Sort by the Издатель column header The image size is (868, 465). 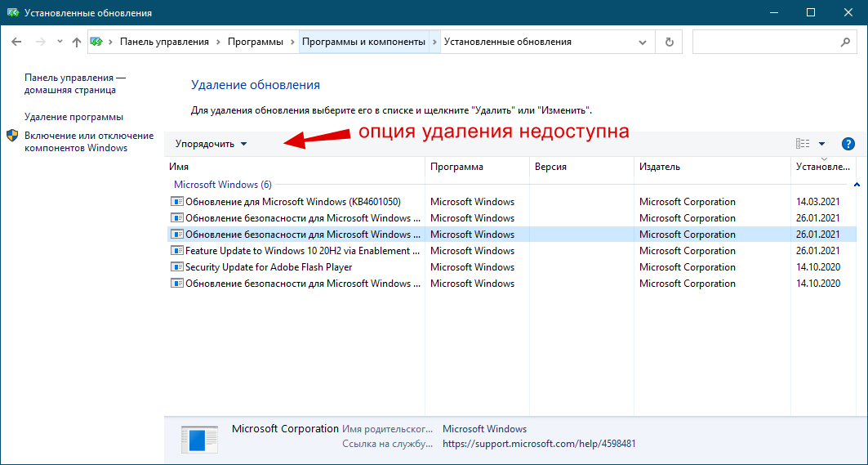(x=712, y=167)
